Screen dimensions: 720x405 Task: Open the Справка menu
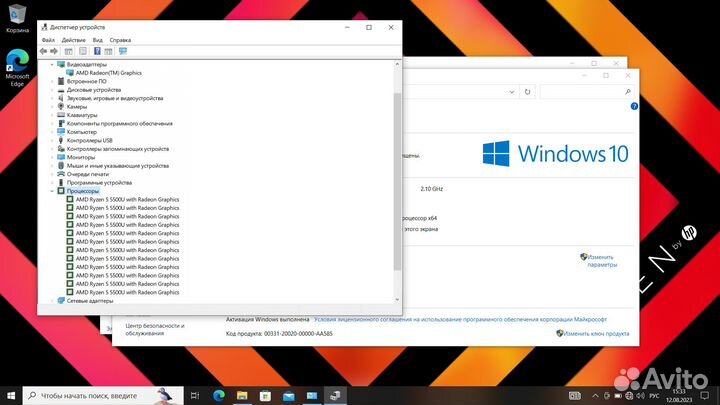coord(120,40)
